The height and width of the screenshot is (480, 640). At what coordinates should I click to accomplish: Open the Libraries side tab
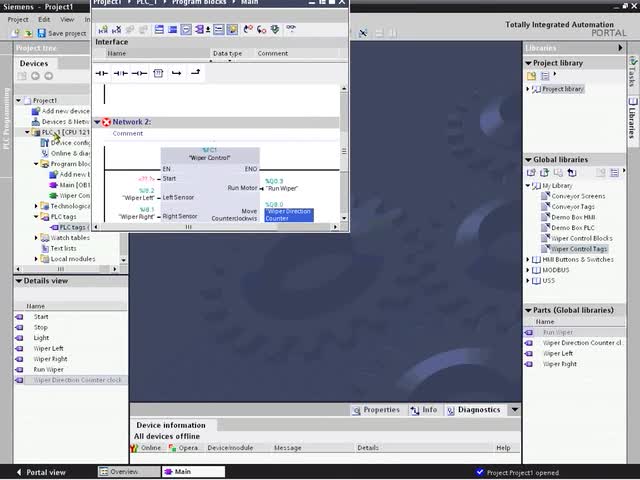pos(633,118)
